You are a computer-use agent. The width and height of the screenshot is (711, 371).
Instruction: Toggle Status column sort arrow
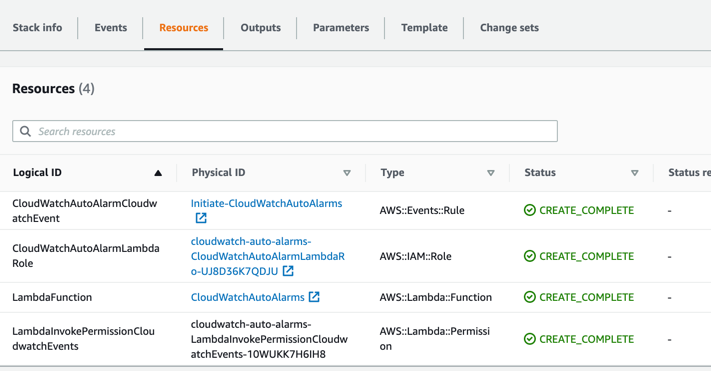[x=635, y=173]
